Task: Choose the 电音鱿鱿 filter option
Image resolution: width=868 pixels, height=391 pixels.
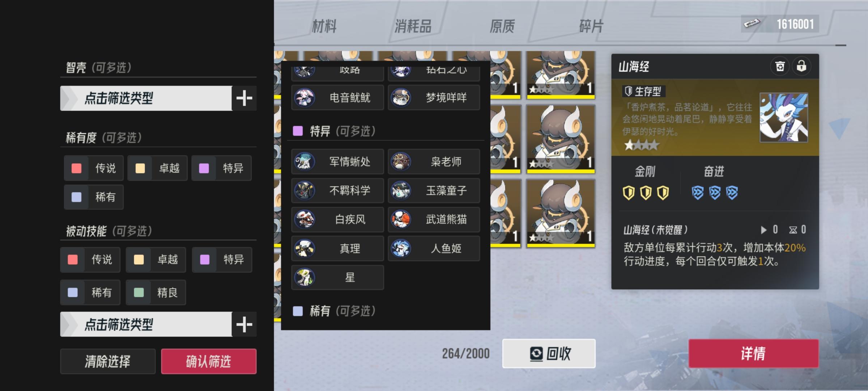Action: tap(337, 97)
